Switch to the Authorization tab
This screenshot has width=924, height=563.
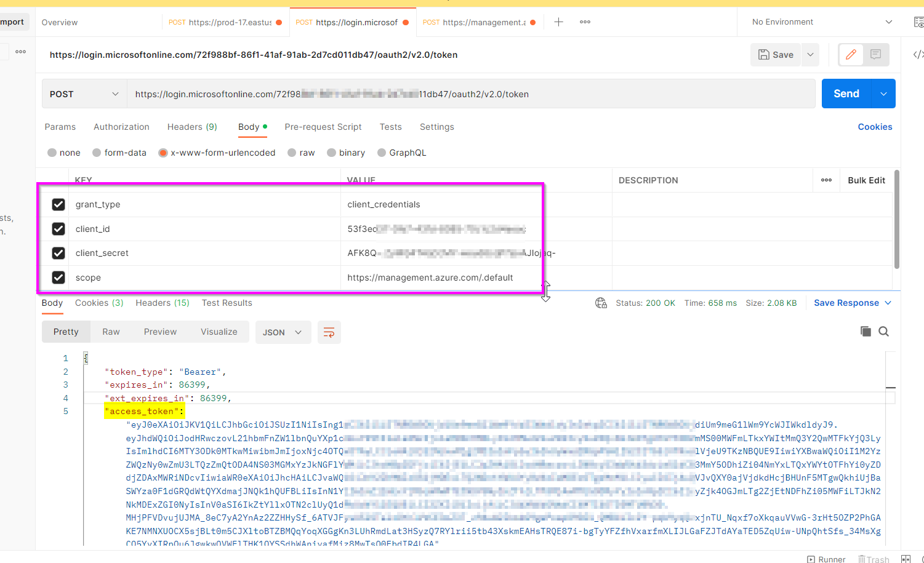(x=121, y=127)
